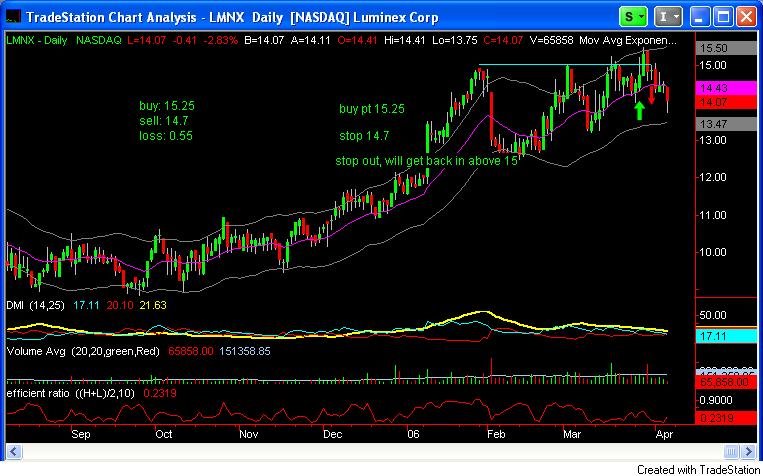Select the 'LMNX - Daily' status label
The width and height of the screenshot is (763, 476).
[x=36, y=40]
